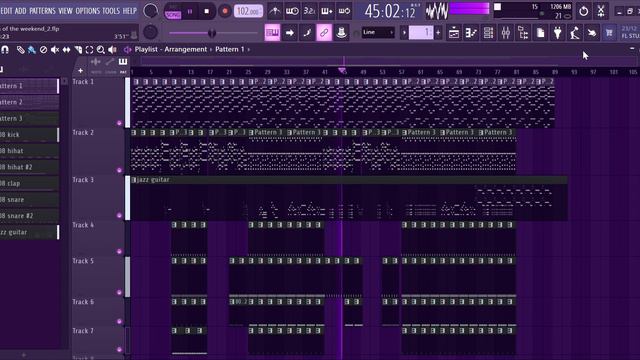Screen dimensions: 640x360
Task: Click the song position slider handle
Action: [x=211, y=33]
